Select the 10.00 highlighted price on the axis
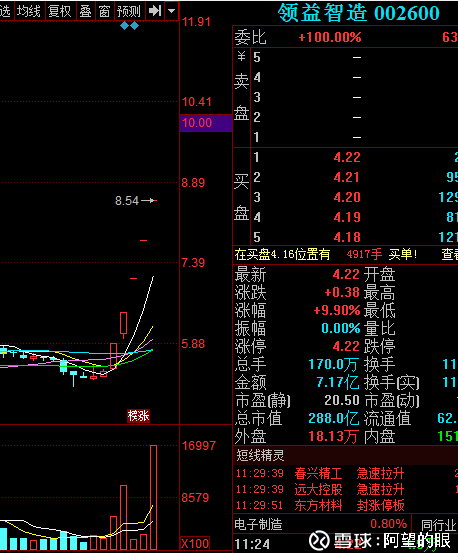 (x=206, y=123)
